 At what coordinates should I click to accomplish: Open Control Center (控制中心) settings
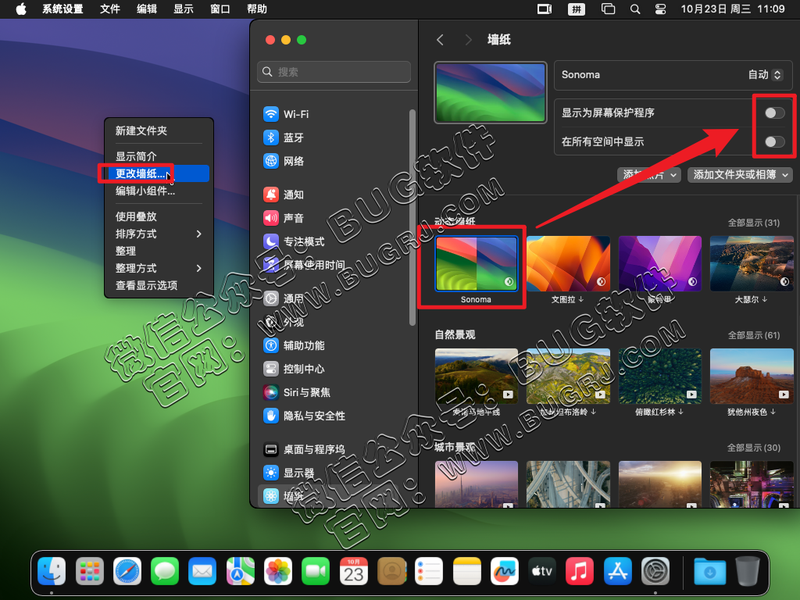pos(294,369)
